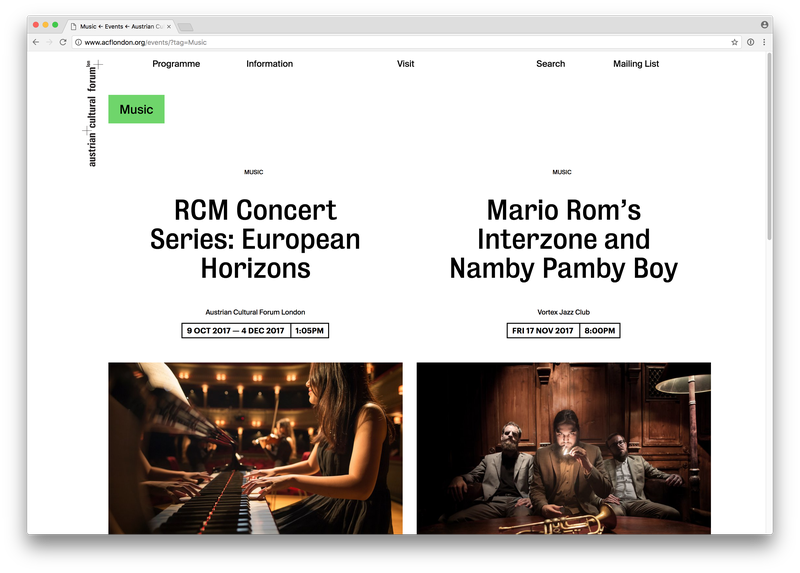The image size is (800, 573).
Task: Click the browser forward arrow
Action: 49,42
